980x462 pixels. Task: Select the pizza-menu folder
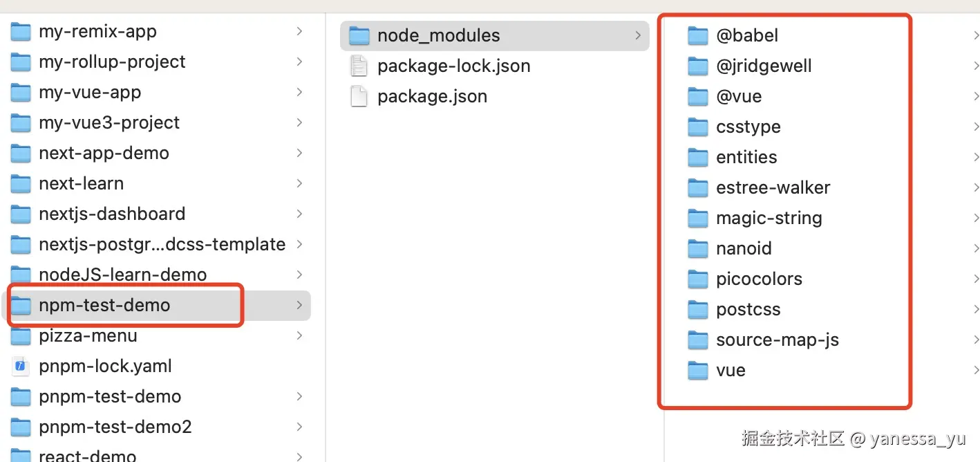tap(158, 335)
